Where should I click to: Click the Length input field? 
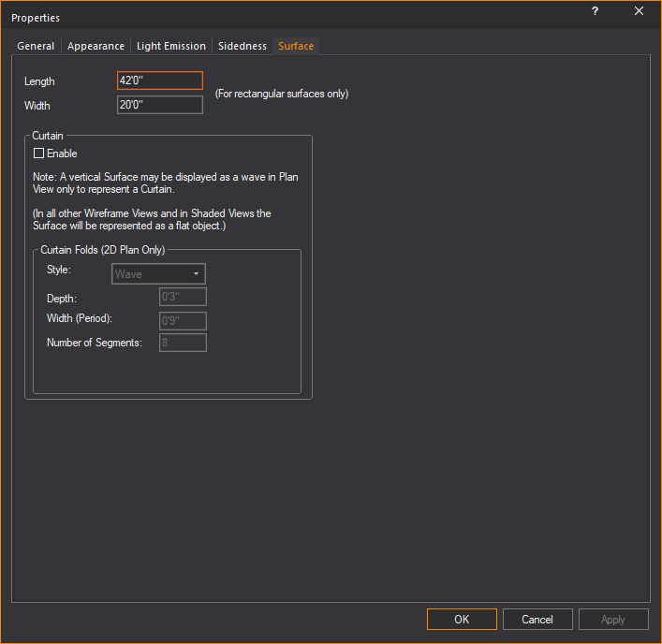(x=160, y=81)
